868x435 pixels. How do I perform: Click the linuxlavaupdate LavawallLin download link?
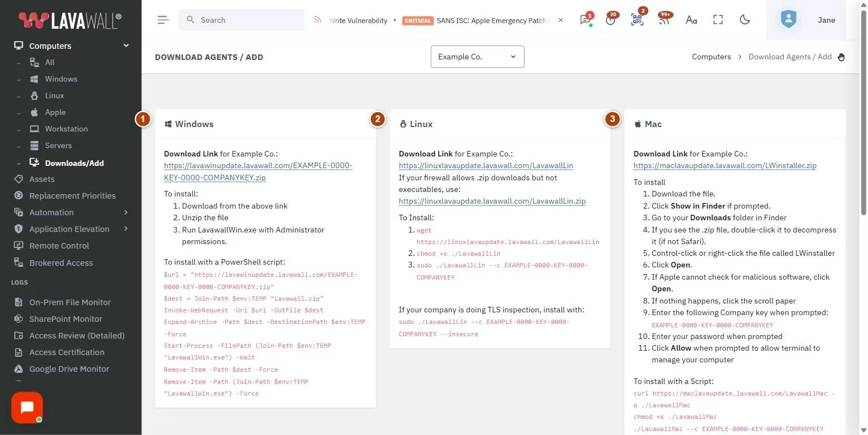pos(486,165)
